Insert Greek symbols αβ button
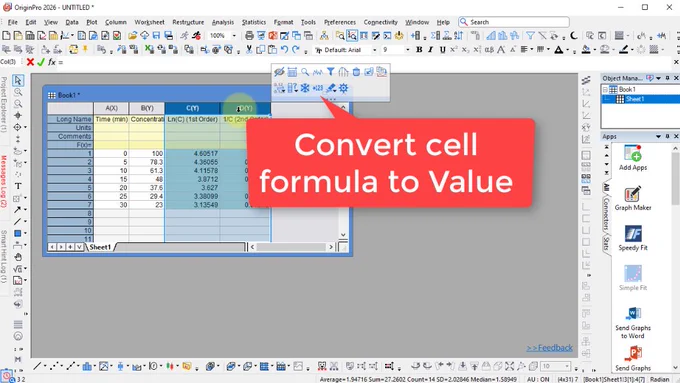Viewport: 680px width, 383px height. (x=489, y=50)
